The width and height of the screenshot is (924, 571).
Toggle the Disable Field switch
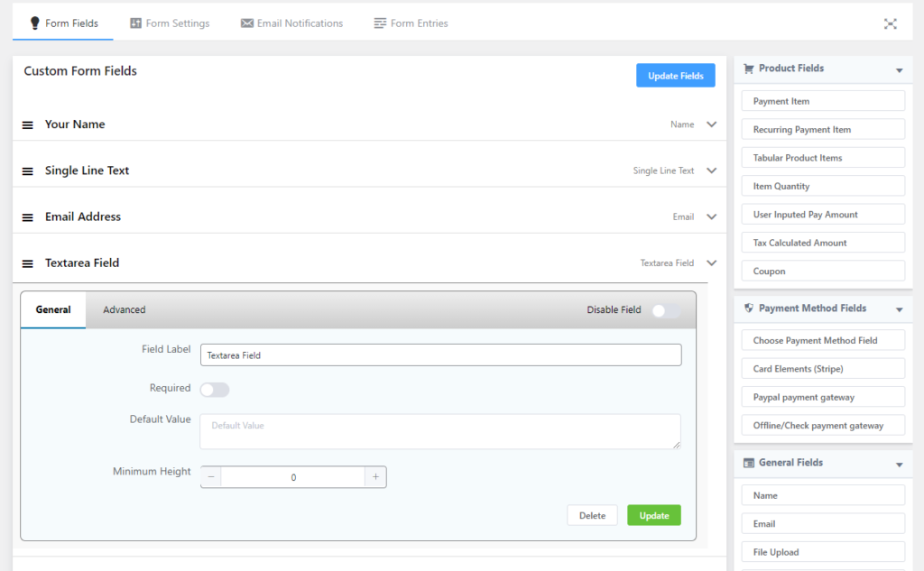point(666,310)
